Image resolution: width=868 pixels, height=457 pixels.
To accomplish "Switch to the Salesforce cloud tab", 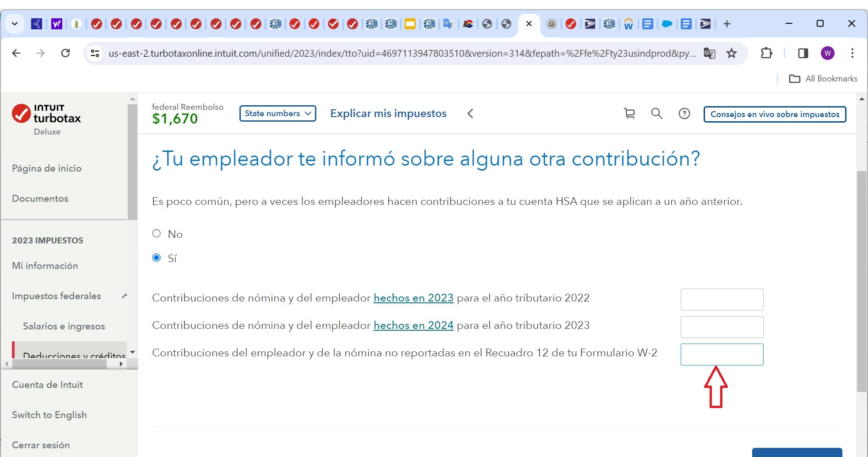I will [667, 24].
